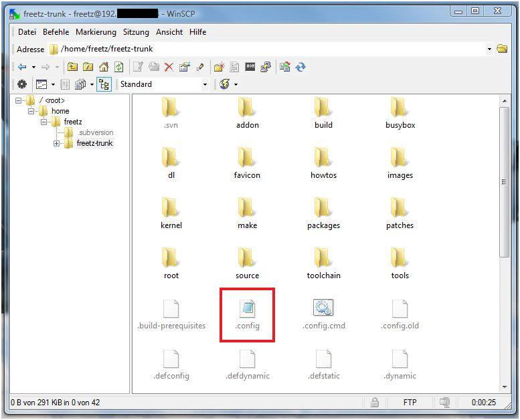Open home directory via house icon
Viewport: 520px width, 420px height.
(104, 67)
